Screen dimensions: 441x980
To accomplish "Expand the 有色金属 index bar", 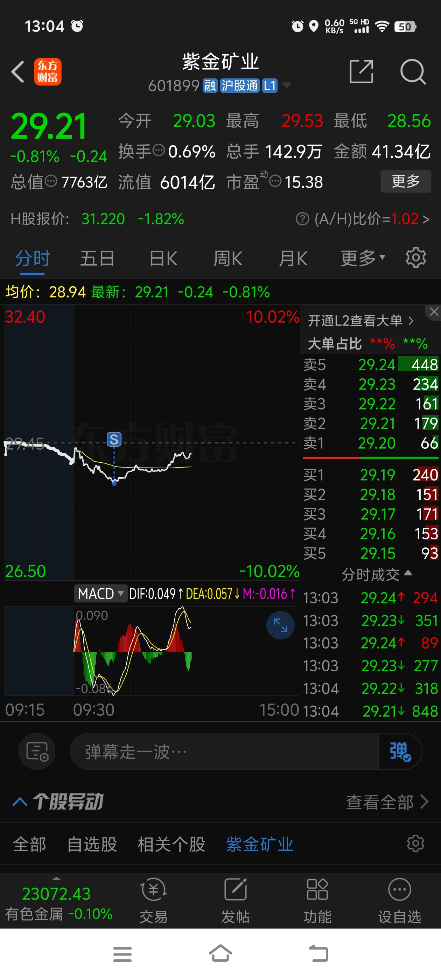I will [58, 902].
